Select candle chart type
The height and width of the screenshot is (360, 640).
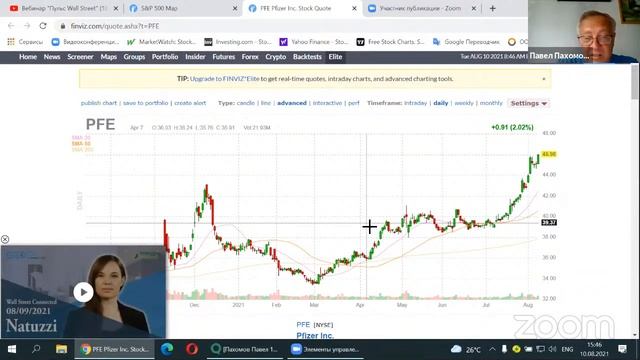coord(246,103)
